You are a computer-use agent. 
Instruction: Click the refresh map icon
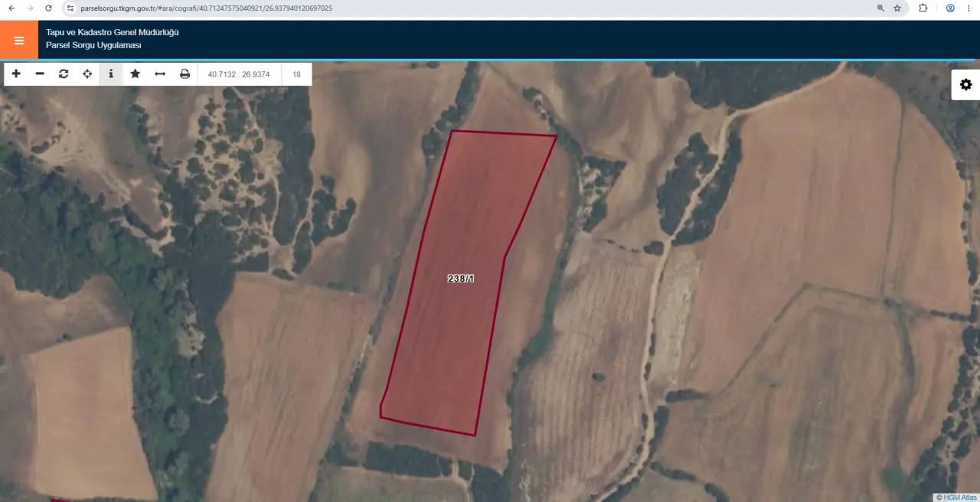pyautogui.click(x=64, y=74)
